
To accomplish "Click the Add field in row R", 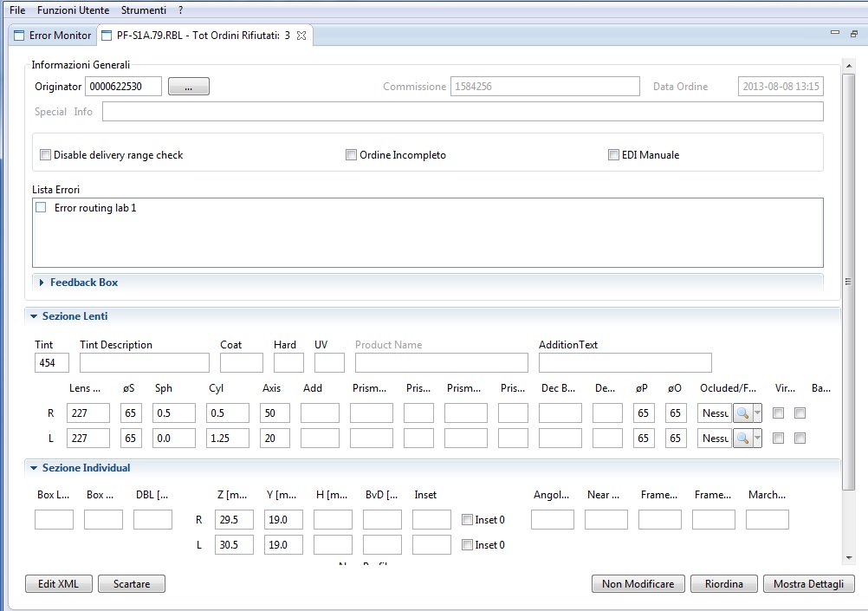I will 320,413.
